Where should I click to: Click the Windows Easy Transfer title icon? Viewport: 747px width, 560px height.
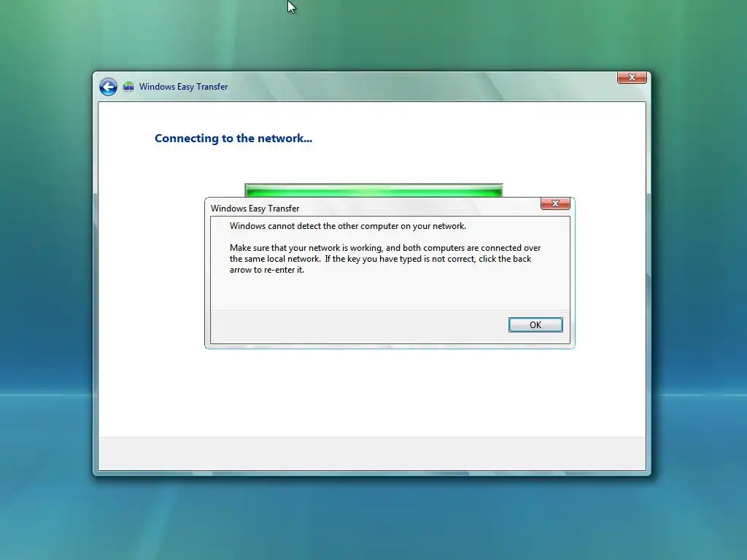coord(128,87)
